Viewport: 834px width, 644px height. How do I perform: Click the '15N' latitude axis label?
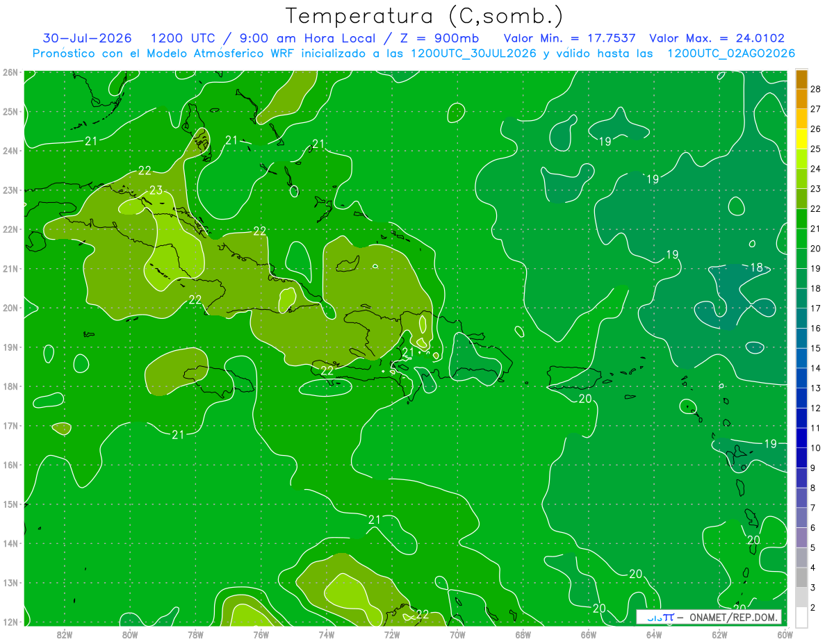(x=10, y=504)
